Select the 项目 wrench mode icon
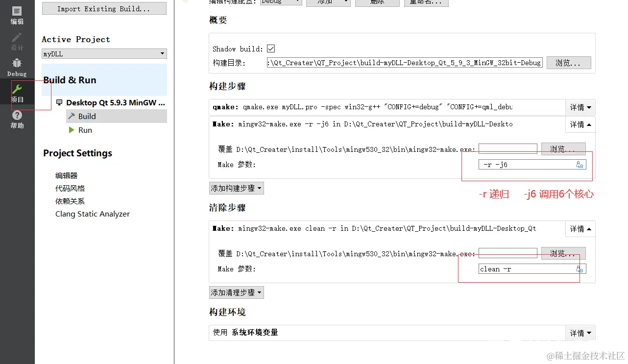The image size is (628, 364). (x=17, y=94)
